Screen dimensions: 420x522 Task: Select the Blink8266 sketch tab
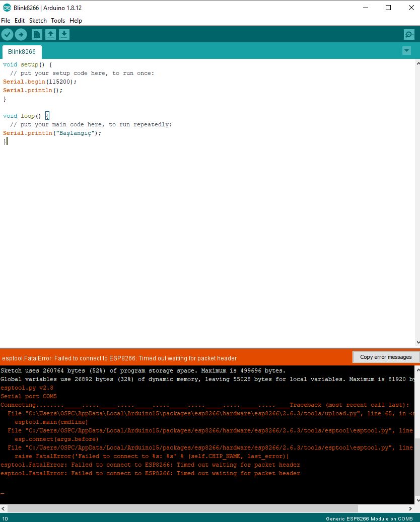coord(22,52)
